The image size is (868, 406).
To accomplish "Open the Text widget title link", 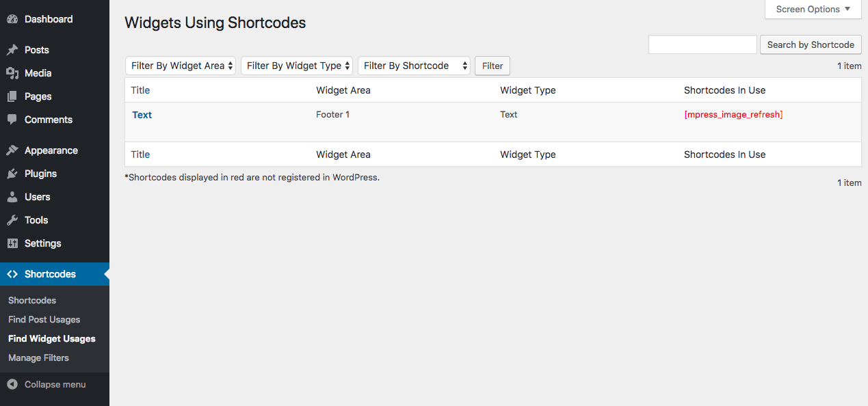I will [x=142, y=115].
